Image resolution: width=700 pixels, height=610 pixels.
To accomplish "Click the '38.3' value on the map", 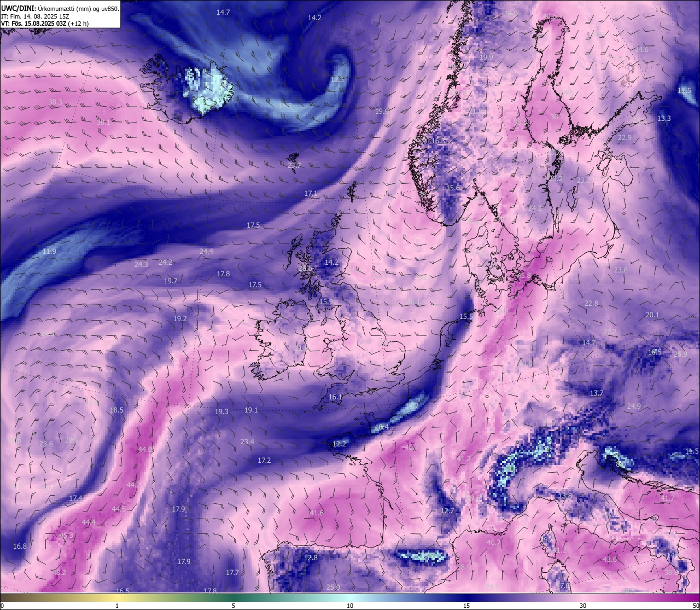I will point(55,102).
